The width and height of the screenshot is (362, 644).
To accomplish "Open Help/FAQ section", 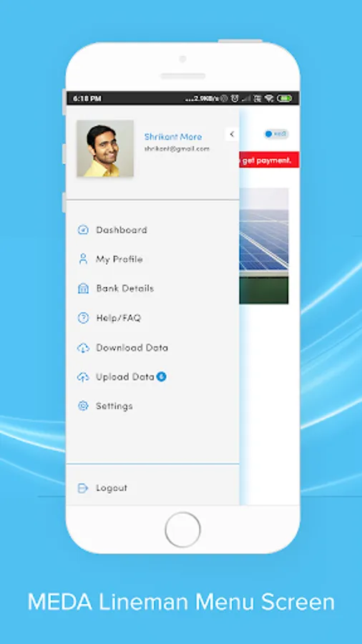I will pyautogui.click(x=119, y=318).
